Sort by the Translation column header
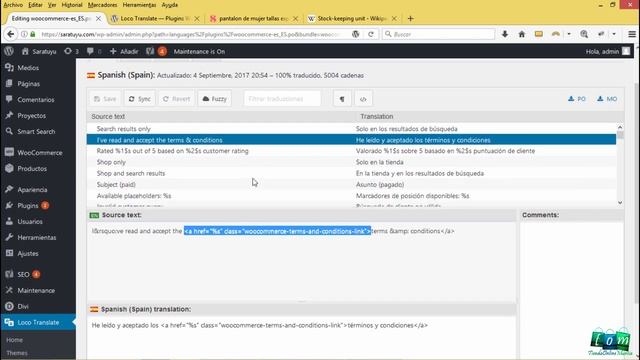This screenshot has width=640, height=360. pyautogui.click(x=377, y=116)
